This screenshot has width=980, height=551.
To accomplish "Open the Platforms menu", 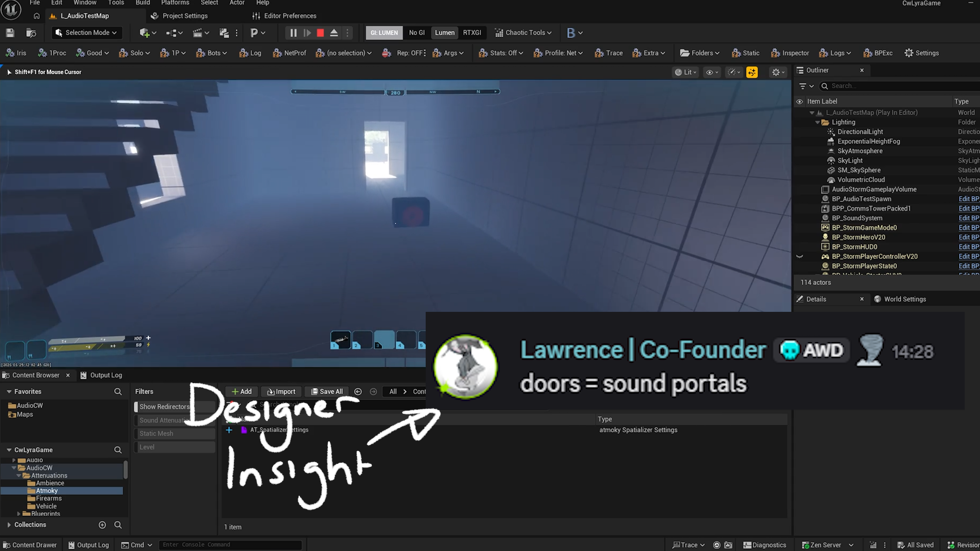I will (x=175, y=3).
